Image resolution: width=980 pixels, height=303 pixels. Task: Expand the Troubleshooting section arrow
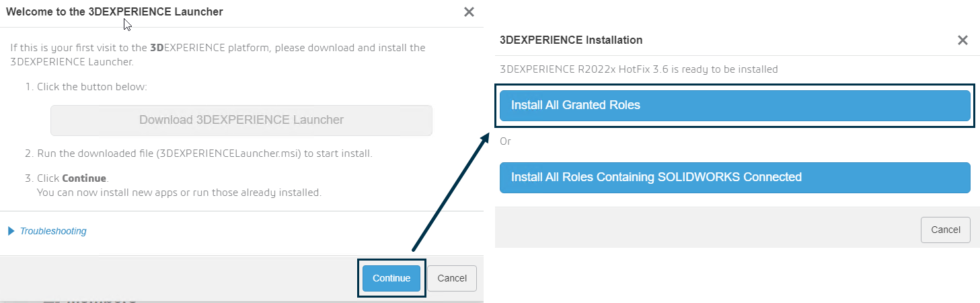pyautogui.click(x=11, y=231)
